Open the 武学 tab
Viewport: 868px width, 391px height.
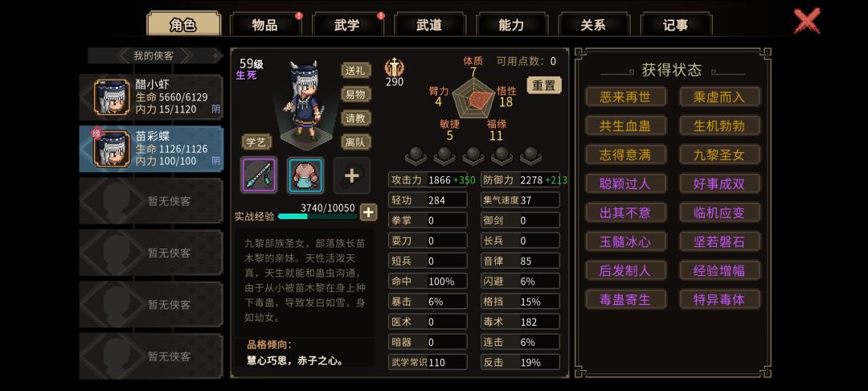coord(347,25)
